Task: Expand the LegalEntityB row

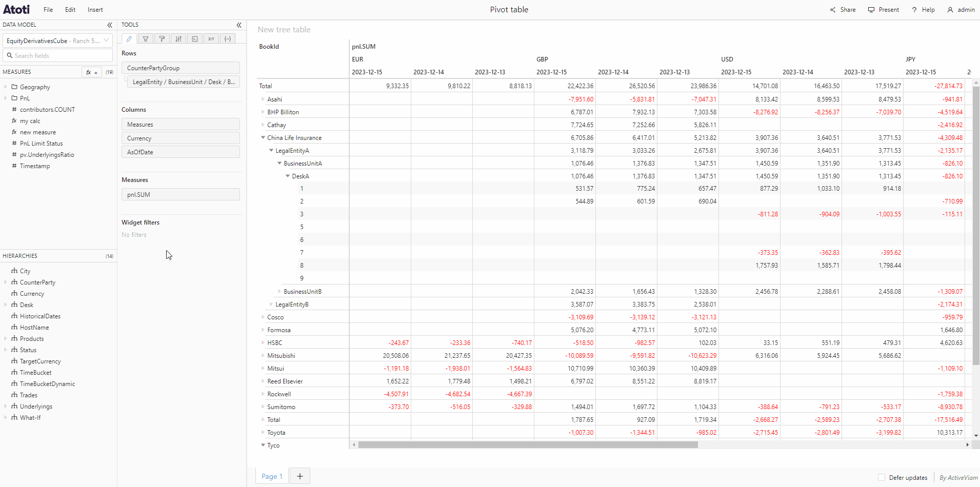Action: coord(271,304)
